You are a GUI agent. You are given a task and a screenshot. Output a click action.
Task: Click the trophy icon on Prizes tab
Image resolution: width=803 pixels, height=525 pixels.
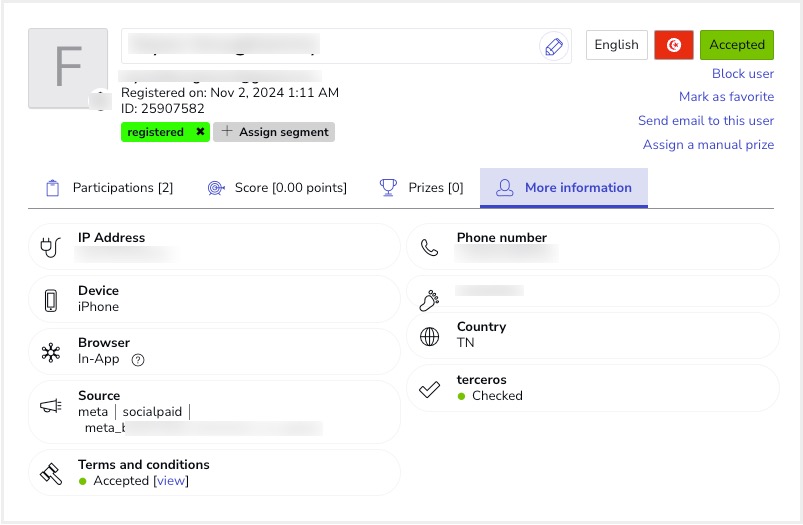pos(388,187)
